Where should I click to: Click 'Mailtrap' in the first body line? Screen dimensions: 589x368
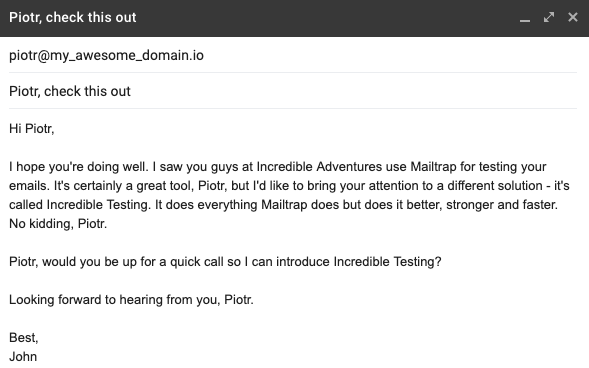[x=433, y=167]
